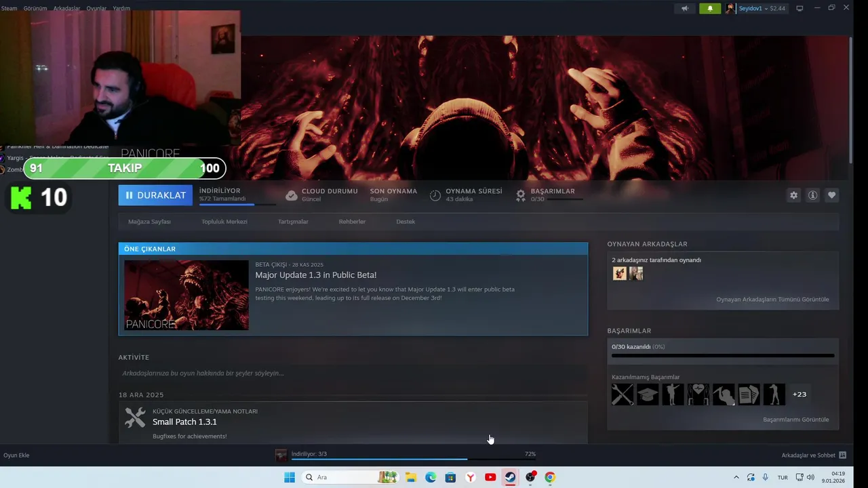Click the '18 ARA 2025' date label
The height and width of the screenshot is (488, 868).
(141, 395)
